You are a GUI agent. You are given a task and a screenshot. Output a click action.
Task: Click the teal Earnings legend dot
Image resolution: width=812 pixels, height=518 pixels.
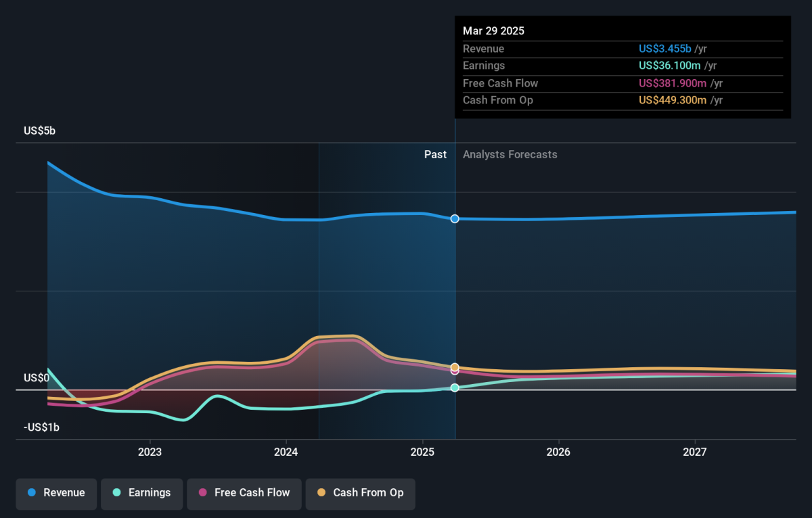[116, 493]
